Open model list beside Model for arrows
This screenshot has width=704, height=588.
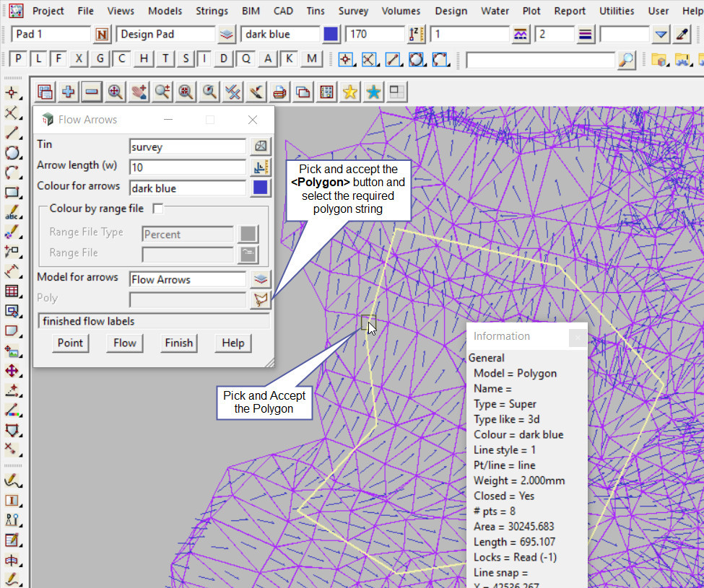tap(260, 279)
